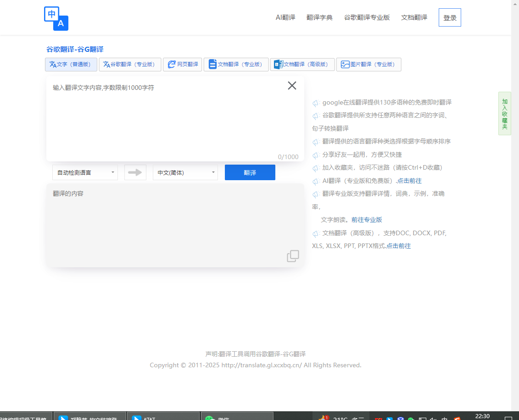This screenshot has height=420, width=519.
Task: Click the Copyright 2011-2025 footer line
Action: [x=256, y=365]
